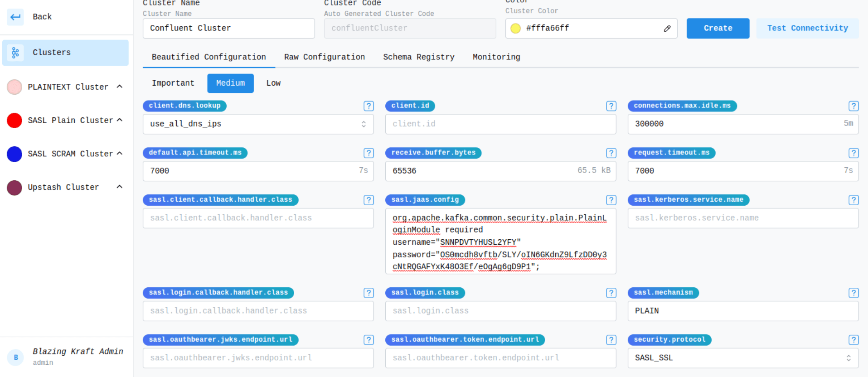The width and height of the screenshot is (868, 377).
Task: Open help for client.id
Action: point(611,106)
